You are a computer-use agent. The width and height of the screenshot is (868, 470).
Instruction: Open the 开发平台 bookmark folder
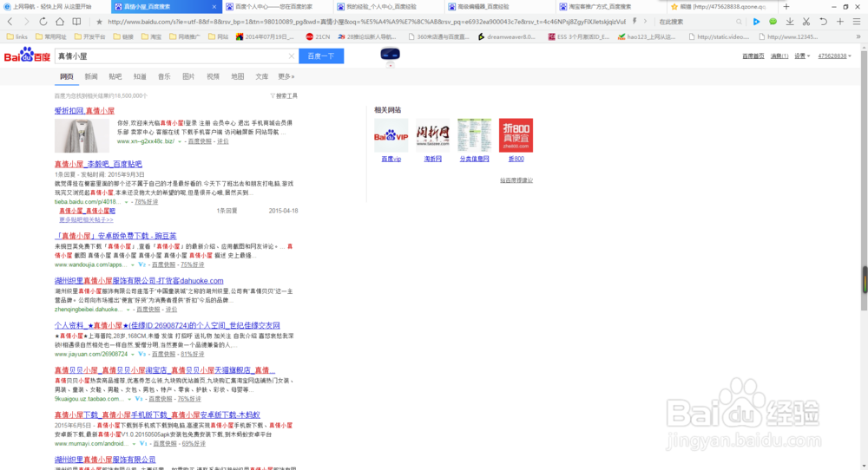[89, 36]
